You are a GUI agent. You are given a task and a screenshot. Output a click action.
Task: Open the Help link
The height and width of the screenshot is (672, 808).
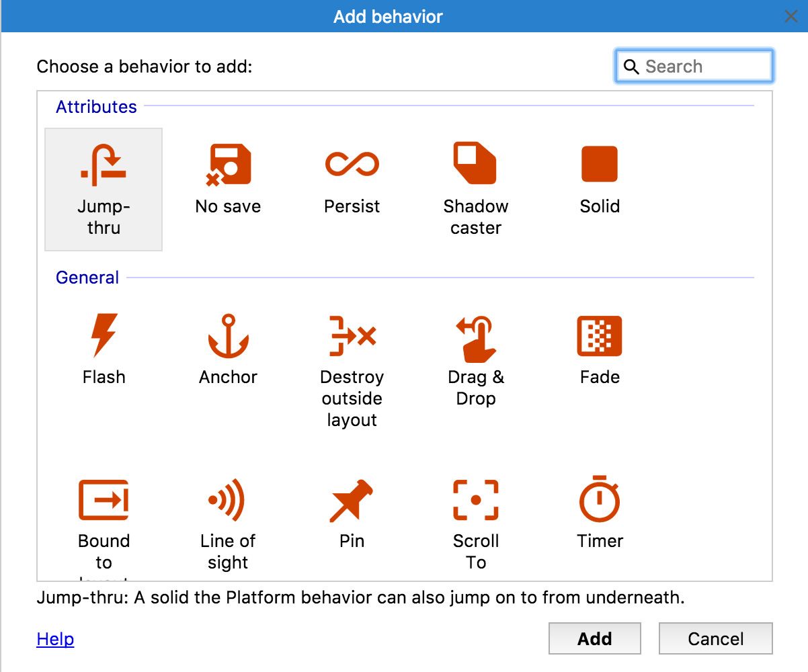(55, 639)
